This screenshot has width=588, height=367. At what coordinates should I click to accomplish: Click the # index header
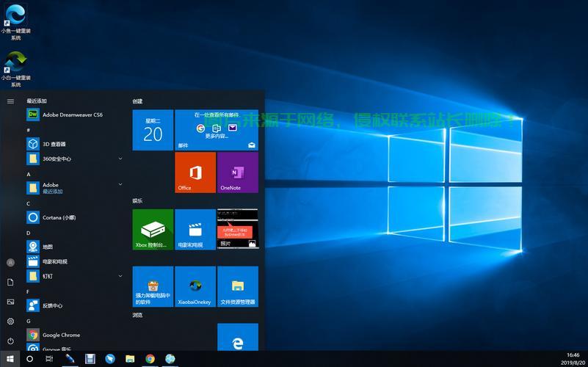coord(29,130)
